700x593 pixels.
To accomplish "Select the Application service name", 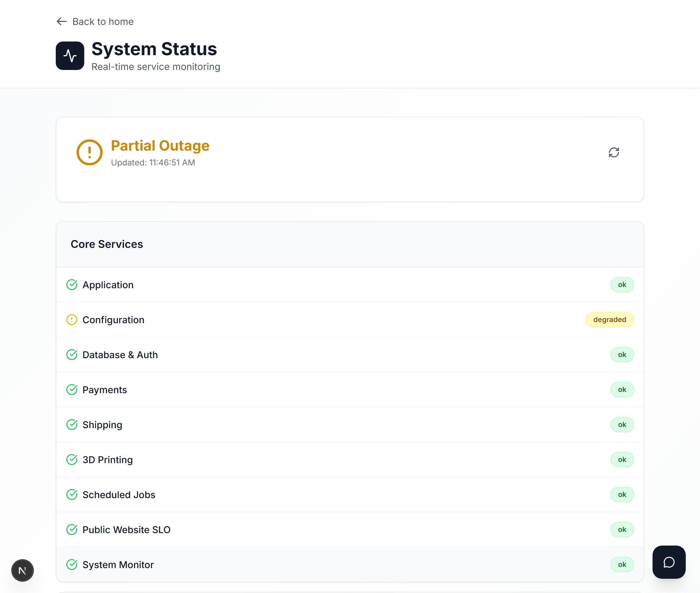I will click(x=108, y=285).
